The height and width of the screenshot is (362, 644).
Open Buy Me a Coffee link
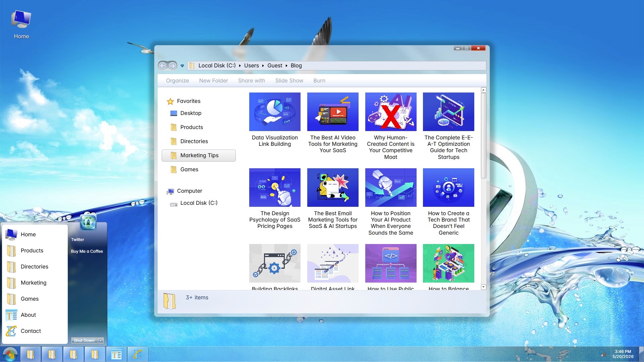[x=87, y=251]
